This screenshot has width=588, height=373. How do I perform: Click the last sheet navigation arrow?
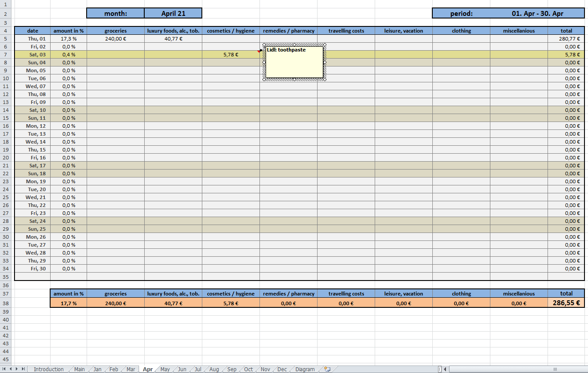coord(23,369)
